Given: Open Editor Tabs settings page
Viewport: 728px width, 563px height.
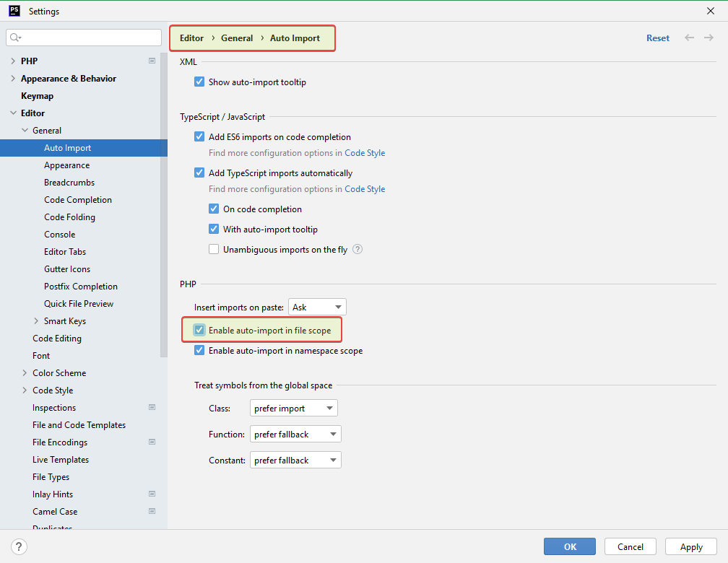Looking at the screenshot, I should click(x=65, y=252).
